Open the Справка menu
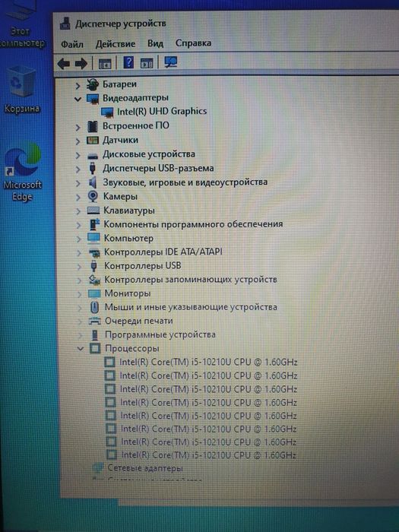 pyautogui.click(x=193, y=43)
